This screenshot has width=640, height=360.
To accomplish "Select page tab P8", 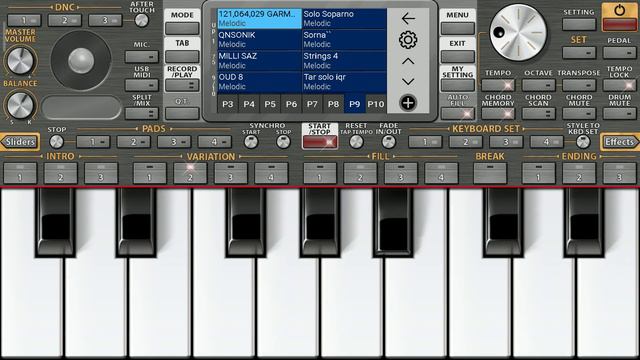I will pos(333,104).
